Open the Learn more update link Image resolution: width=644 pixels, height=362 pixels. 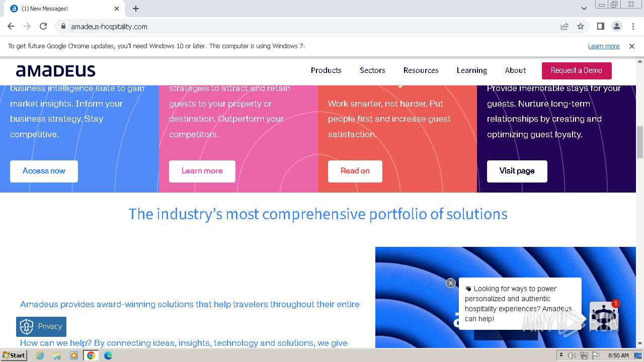(x=604, y=46)
